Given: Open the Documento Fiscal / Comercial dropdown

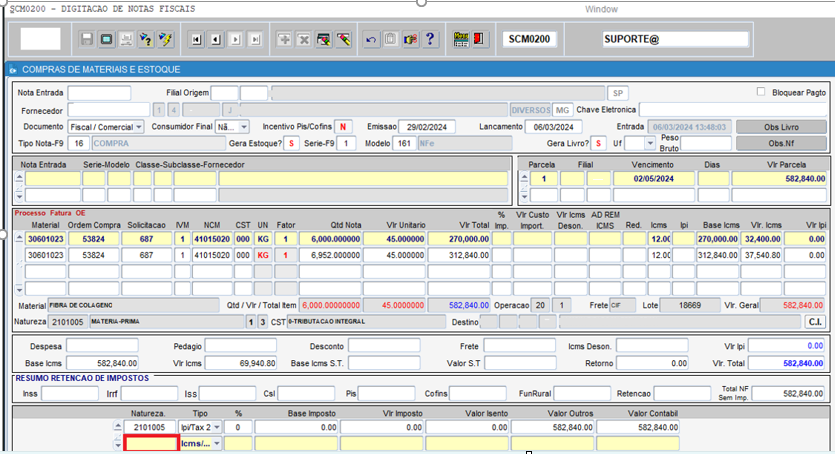Looking at the screenshot, I should (138, 127).
